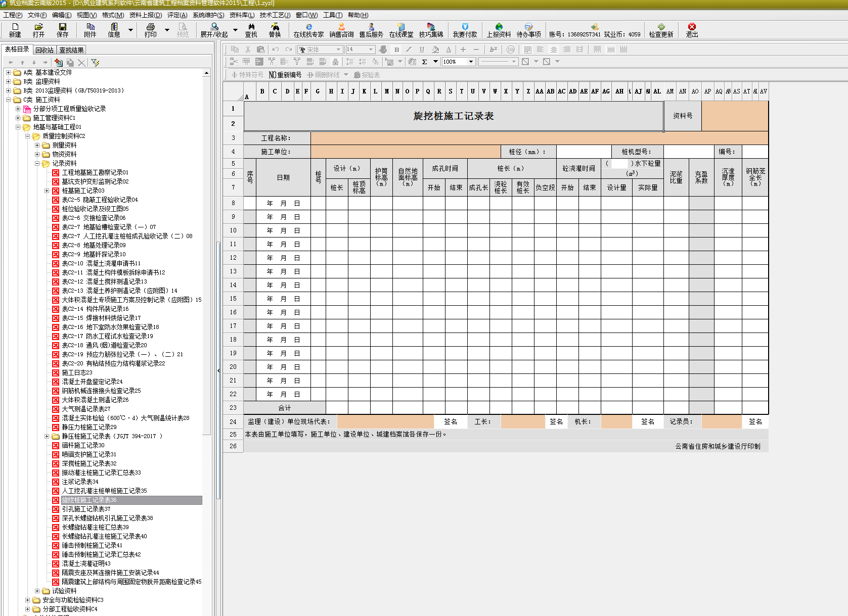Toggle underline formatting U

coord(422,50)
